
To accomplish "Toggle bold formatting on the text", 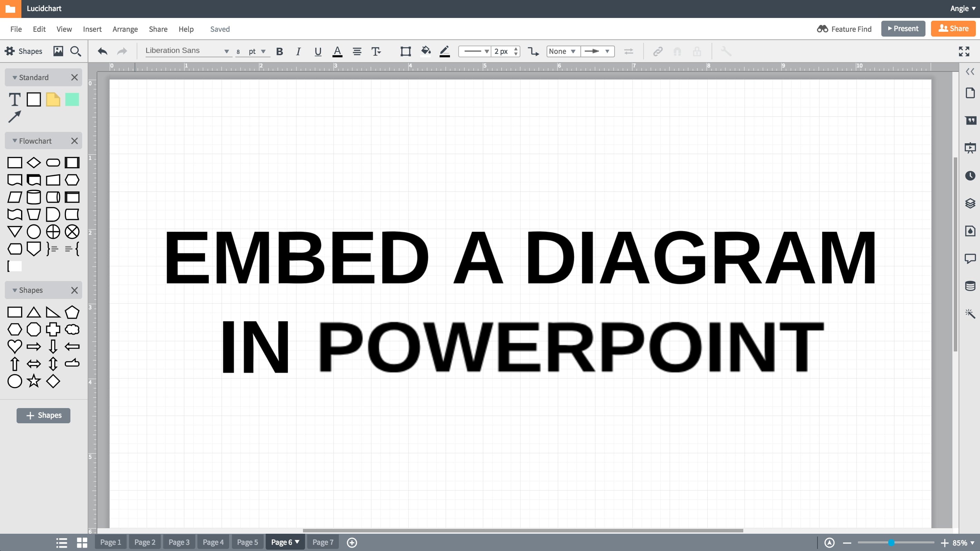I will pos(280,51).
